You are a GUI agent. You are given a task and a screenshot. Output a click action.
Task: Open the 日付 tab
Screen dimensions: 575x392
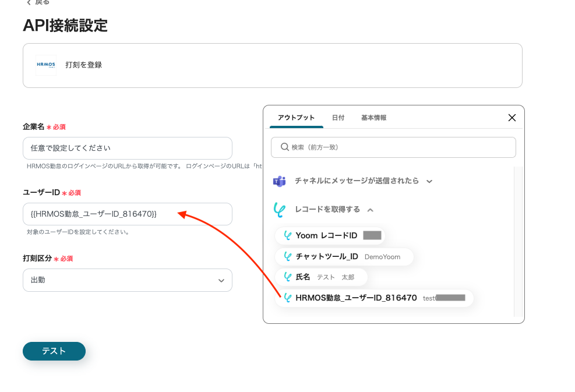point(338,118)
